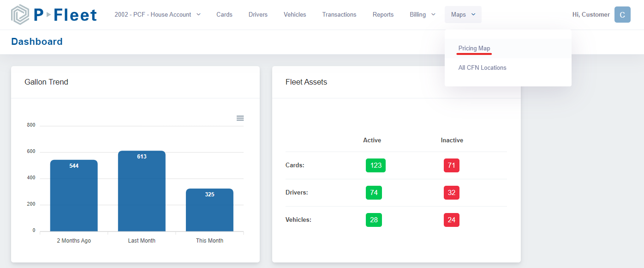
Task: Click the Last Month bar showing 613
Action: point(142,189)
